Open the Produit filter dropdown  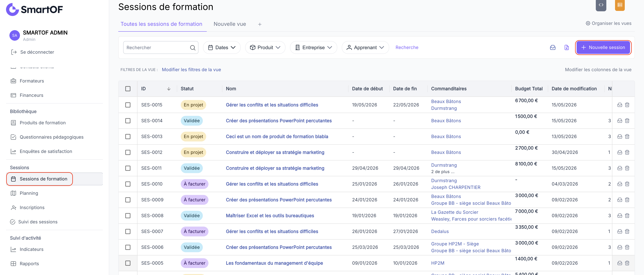pos(265,47)
